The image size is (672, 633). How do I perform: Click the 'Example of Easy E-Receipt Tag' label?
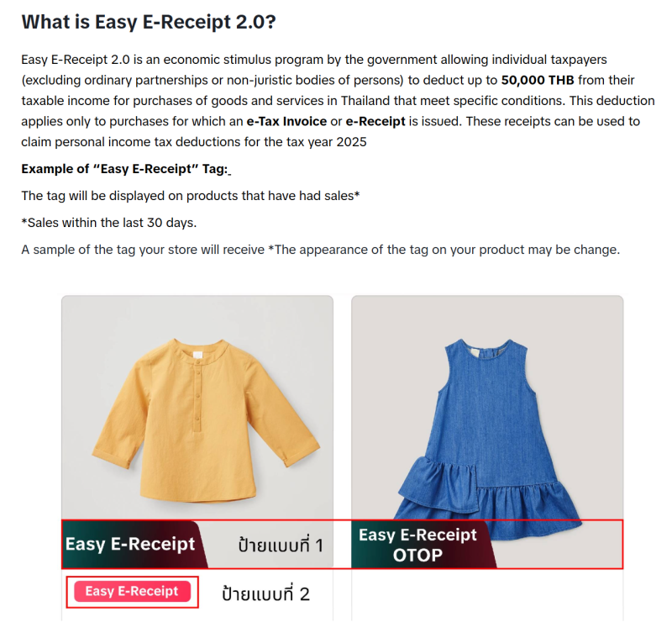tap(124, 169)
